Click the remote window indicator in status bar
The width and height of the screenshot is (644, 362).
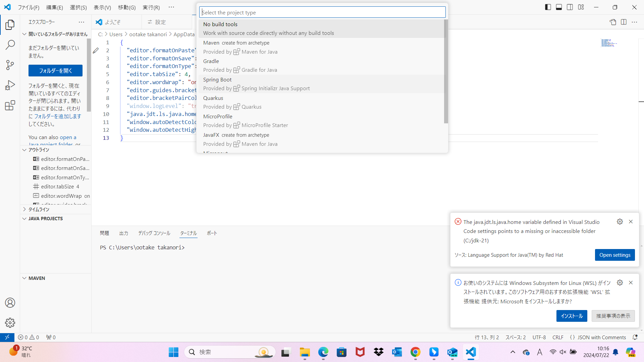coord(7,337)
